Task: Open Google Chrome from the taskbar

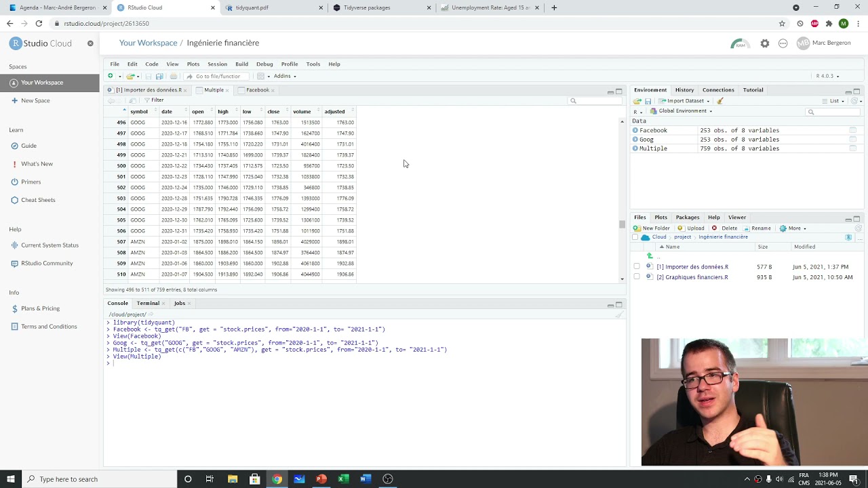Action: (277, 479)
